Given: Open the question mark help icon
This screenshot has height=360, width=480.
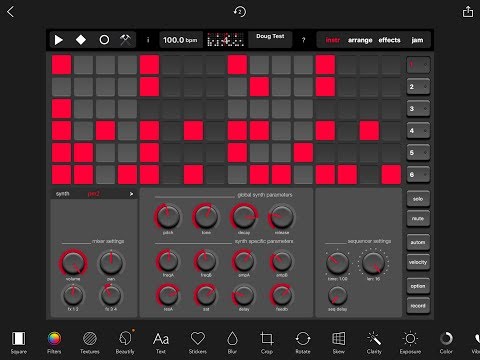Looking at the screenshot, I should click(303, 40).
